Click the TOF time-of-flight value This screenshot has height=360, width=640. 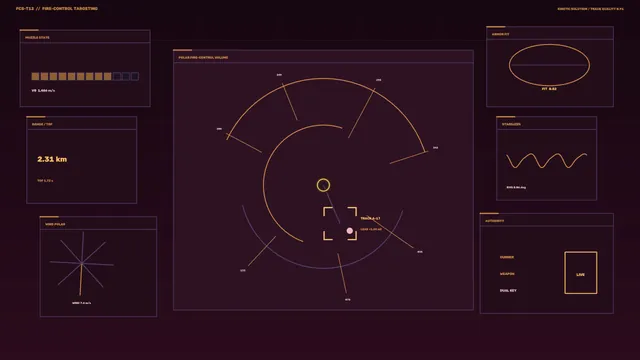(45, 180)
